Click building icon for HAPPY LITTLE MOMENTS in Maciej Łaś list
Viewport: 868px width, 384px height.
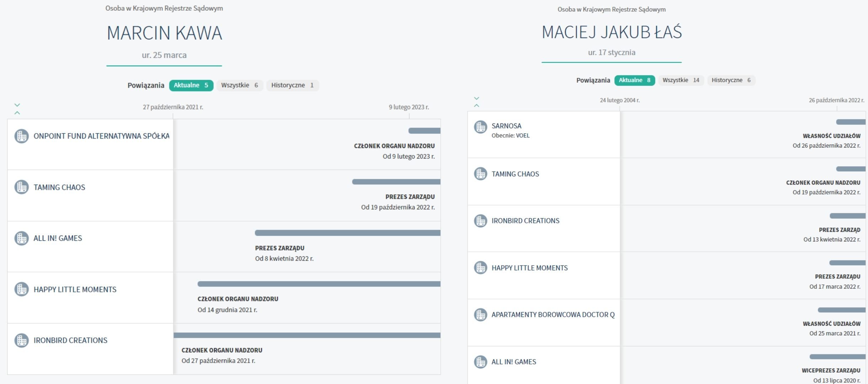480,268
